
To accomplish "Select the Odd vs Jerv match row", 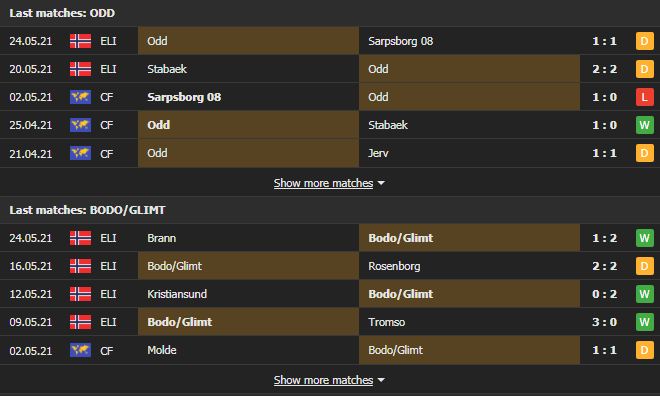I will point(330,153).
